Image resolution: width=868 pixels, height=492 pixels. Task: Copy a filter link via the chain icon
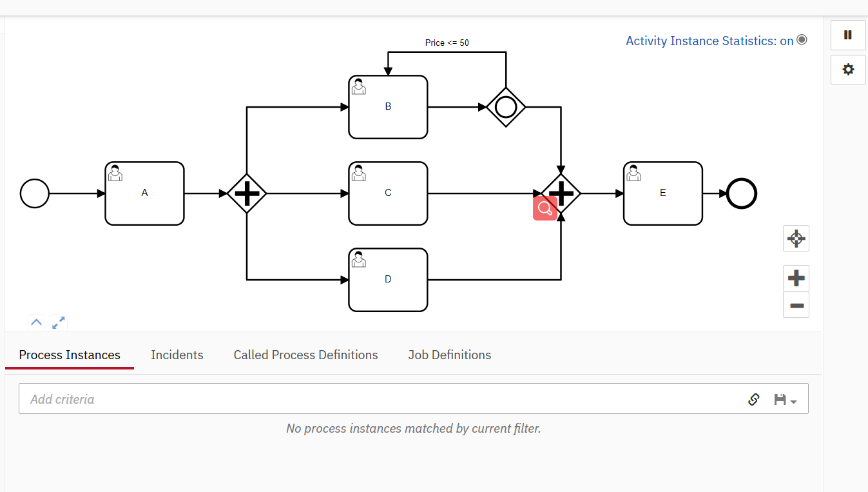coord(753,399)
